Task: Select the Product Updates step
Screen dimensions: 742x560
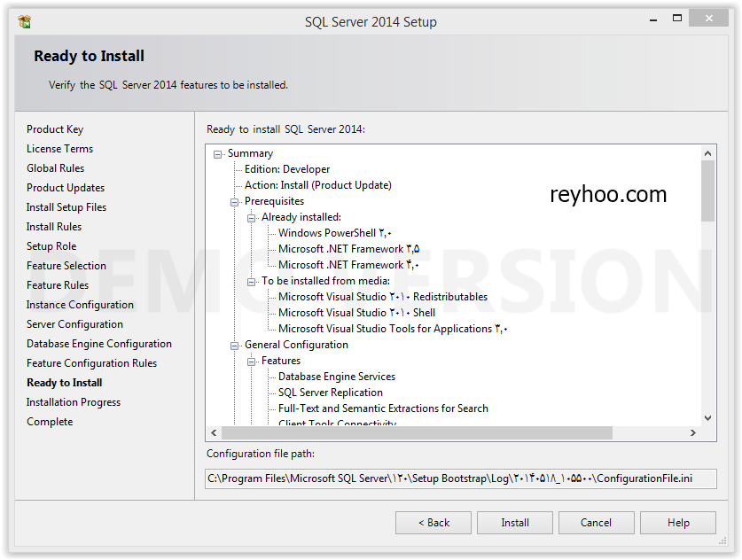Action: (66, 188)
